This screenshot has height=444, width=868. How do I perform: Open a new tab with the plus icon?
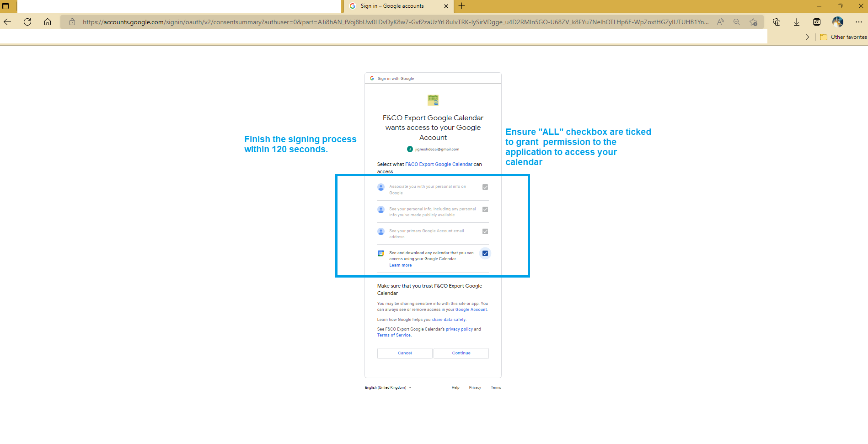(462, 6)
